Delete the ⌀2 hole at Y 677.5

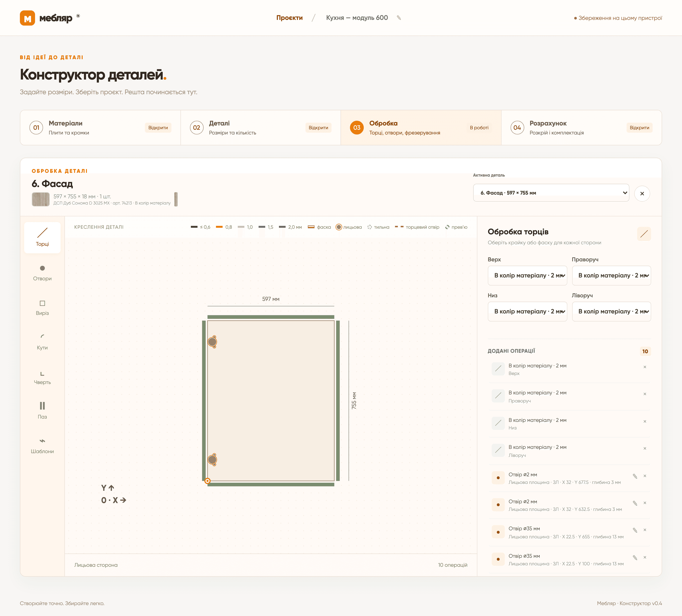click(645, 476)
